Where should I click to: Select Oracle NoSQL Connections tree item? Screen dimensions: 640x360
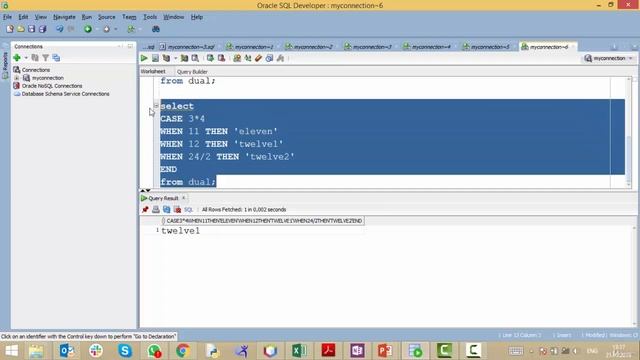click(52, 86)
